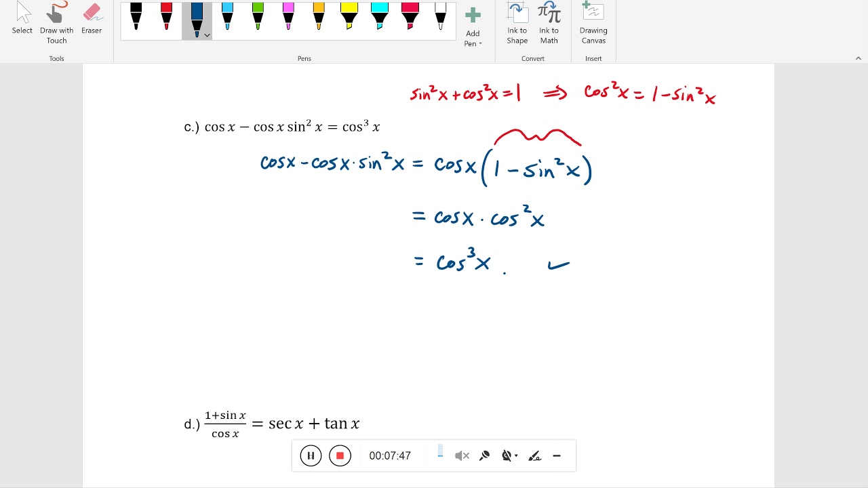Select the Eraser tool
This screenshot has height=488, width=868.
point(92,18)
